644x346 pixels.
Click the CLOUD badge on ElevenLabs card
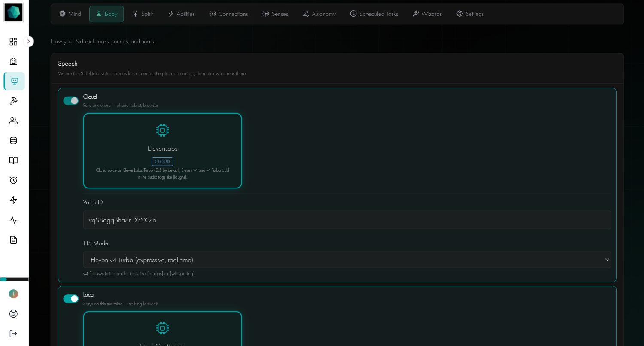[162, 161]
